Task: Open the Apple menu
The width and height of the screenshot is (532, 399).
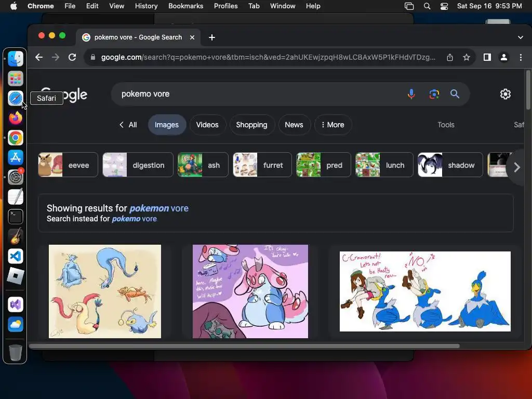Action: coord(14,6)
